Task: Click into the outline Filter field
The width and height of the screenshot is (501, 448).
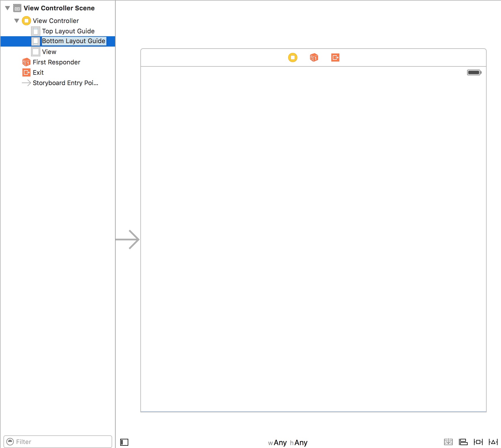Action: [x=58, y=442]
